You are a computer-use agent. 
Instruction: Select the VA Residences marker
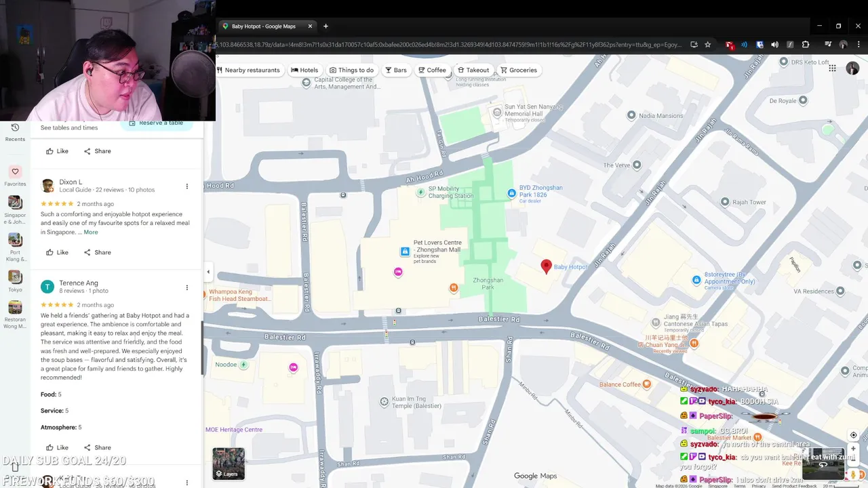(840, 291)
